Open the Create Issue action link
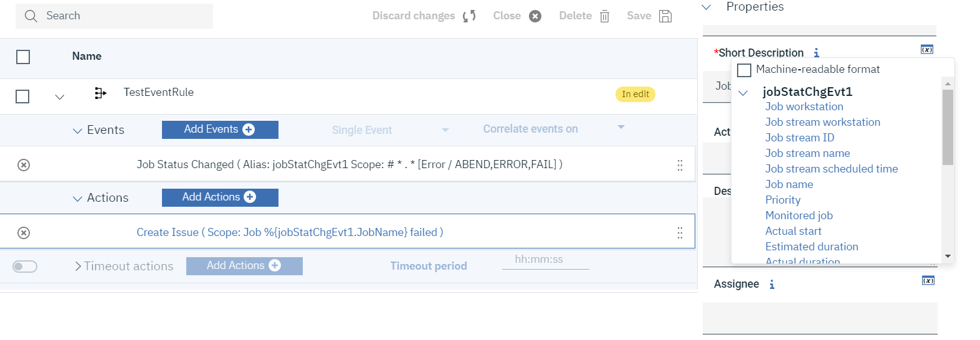Screen dimensions: 980x340 click(x=290, y=232)
